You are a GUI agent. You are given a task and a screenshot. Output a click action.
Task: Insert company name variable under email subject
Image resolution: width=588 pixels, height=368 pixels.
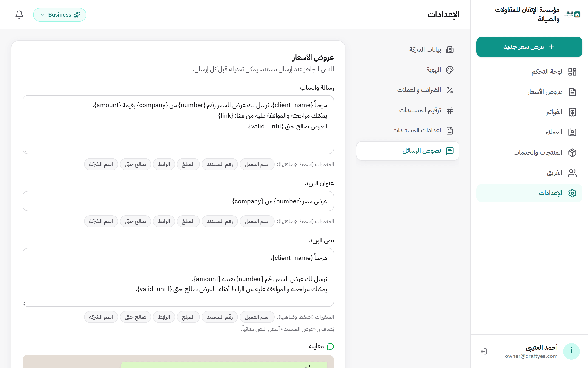(101, 221)
